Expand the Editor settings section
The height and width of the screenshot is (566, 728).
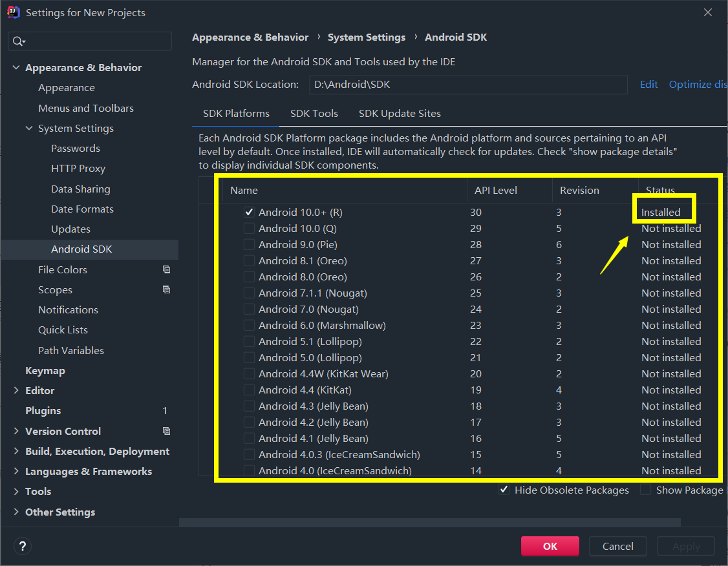click(16, 390)
